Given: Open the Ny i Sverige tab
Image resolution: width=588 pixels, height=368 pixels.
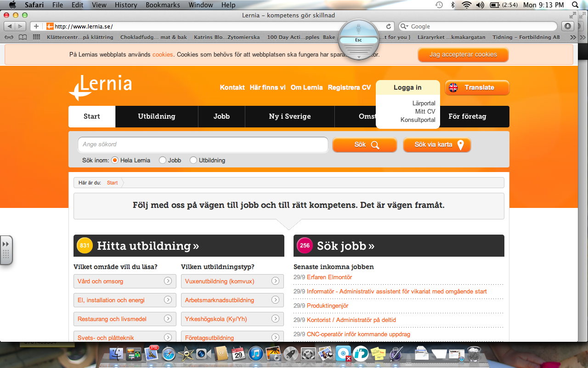Looking at the screenshot, I should (x=290, y=116).
